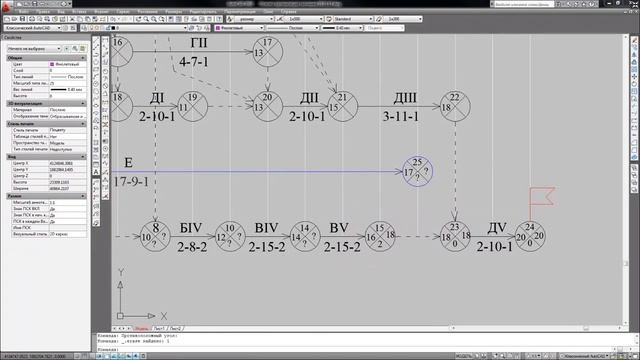Open the Рисование menu
This screenshot has height=360, width=640.
(x=147, y=12)
